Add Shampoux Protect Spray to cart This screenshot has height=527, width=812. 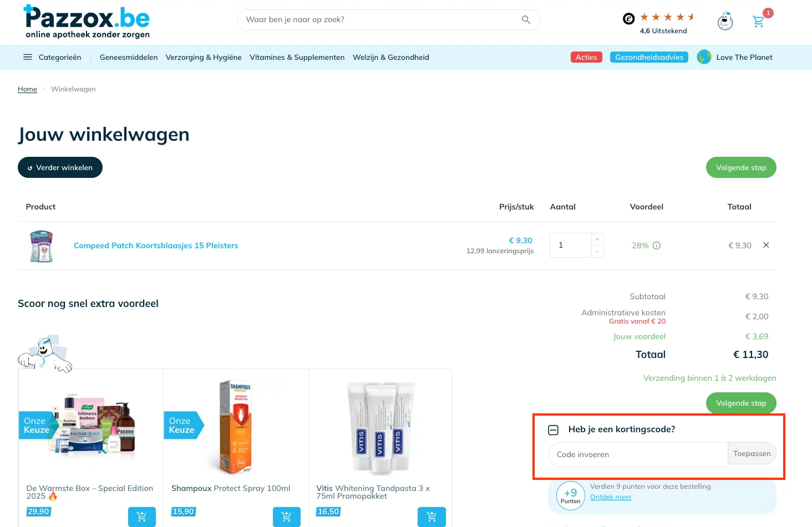pos(287,516)
